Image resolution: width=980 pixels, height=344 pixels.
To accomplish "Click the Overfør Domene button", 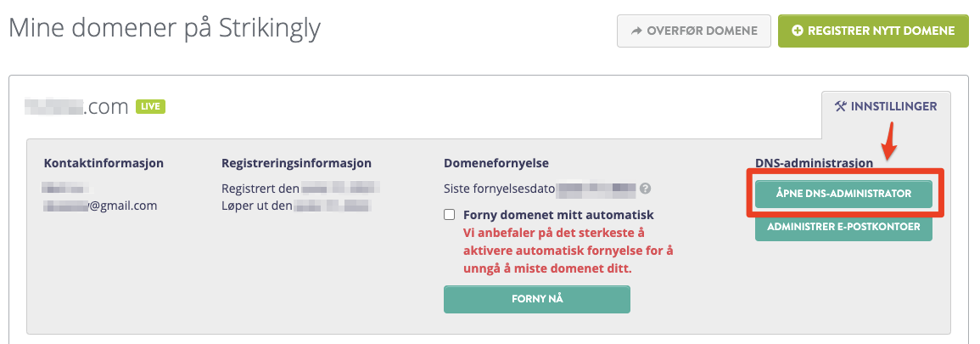I will (x=694, y=31).
